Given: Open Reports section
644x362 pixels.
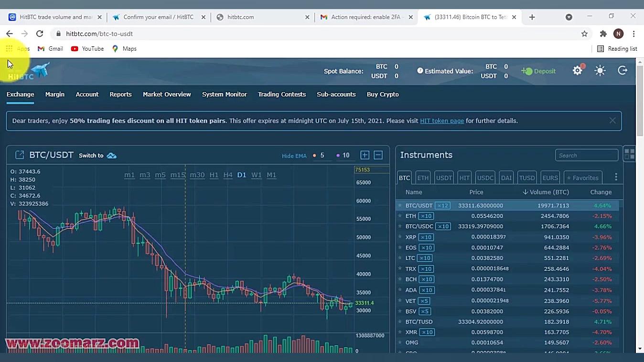Looking at the screenshot, I should click(x=120, y=95).
